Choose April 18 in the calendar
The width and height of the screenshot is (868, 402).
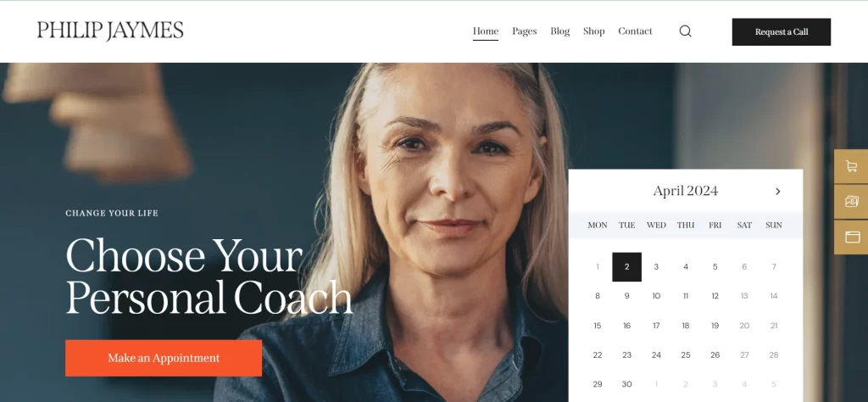tap(685, 326)
